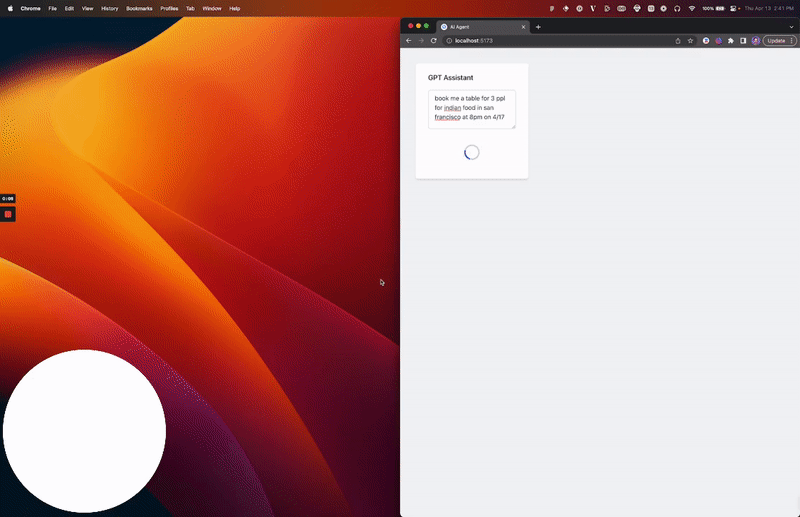Open the Bookmarks menu
Viewport: 800px width, 517px height.
pos(139,8)
